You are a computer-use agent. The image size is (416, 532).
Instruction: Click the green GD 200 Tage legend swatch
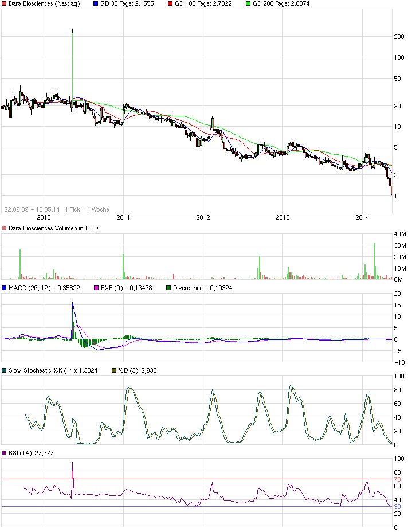(x=247, y=3)
